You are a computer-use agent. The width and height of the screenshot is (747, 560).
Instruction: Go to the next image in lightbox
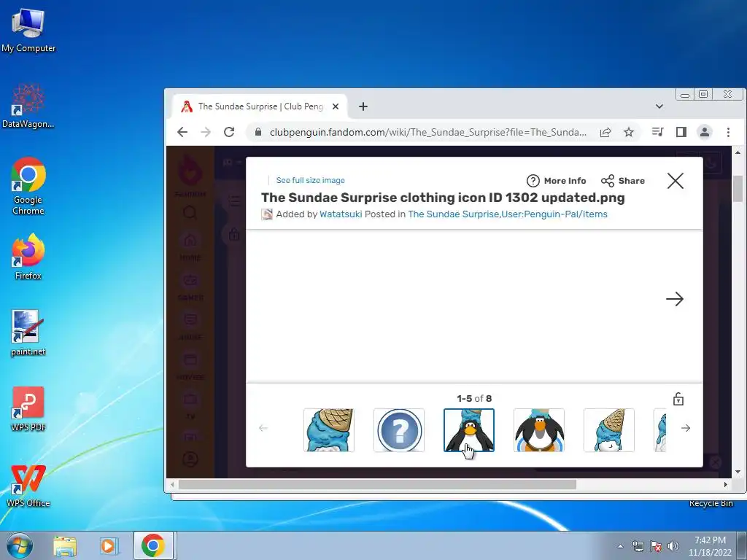click(x=675, y=299)
